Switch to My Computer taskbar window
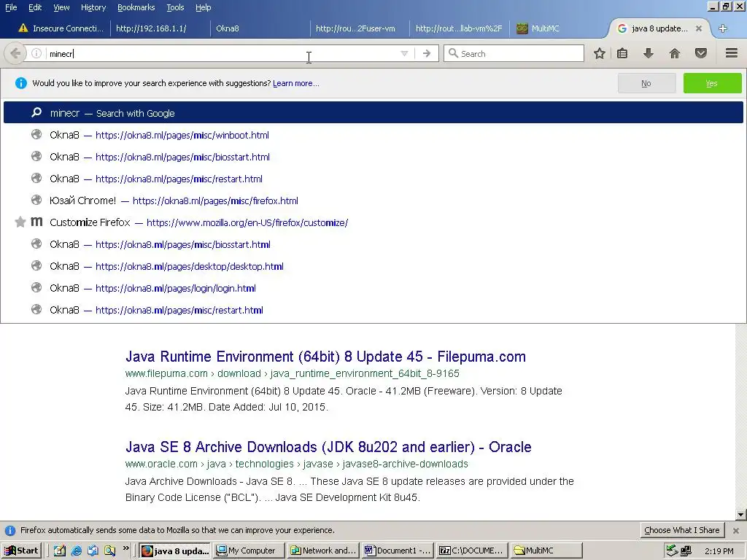747x560 pixels. 249,551
